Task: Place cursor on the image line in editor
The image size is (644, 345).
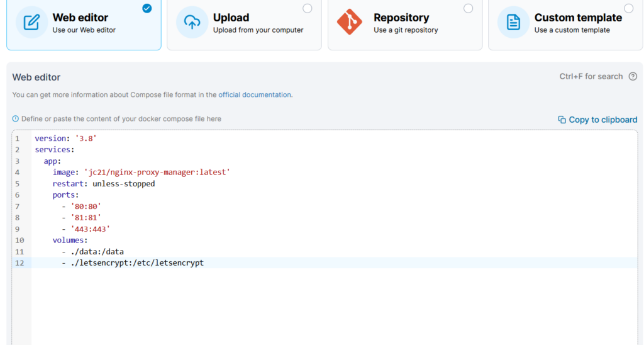Action: pos(142,172)
